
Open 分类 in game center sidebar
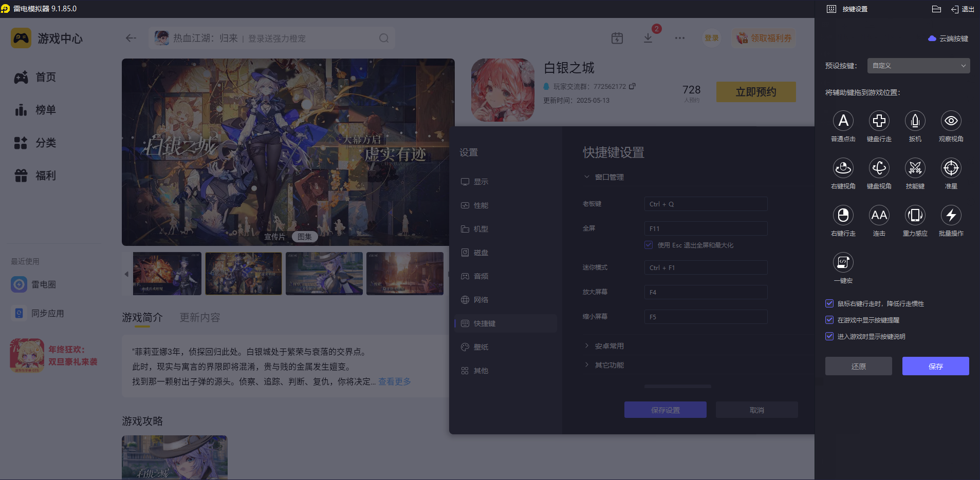pos(35,143)
